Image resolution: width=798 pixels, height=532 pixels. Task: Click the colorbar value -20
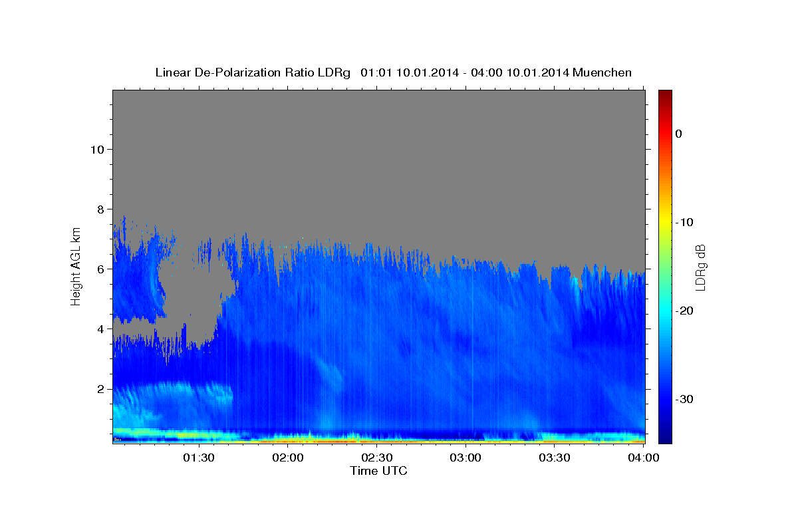click(685, 311)
